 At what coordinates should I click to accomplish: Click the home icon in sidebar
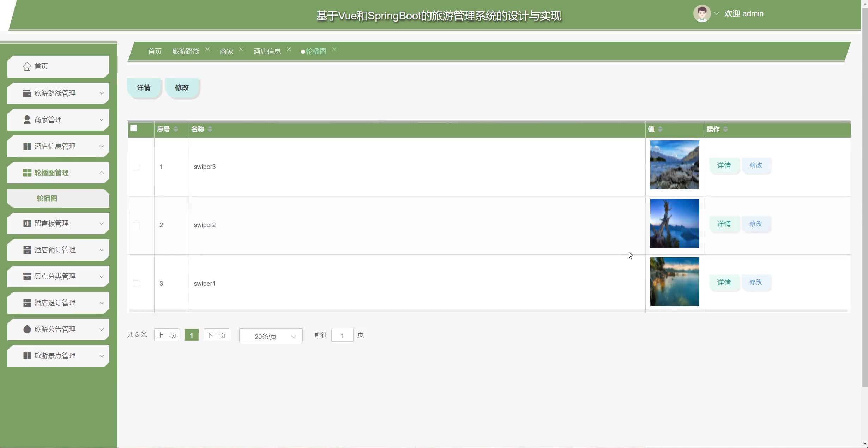coord(27,66)
